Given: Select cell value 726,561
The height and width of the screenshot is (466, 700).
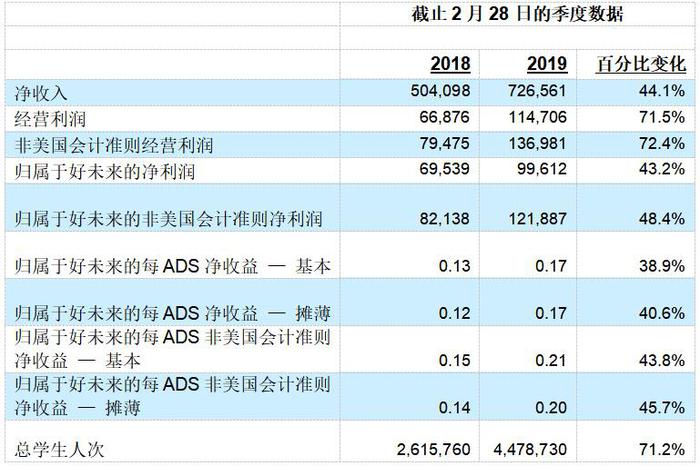Looking at the screenshot, I should [537, 91].
